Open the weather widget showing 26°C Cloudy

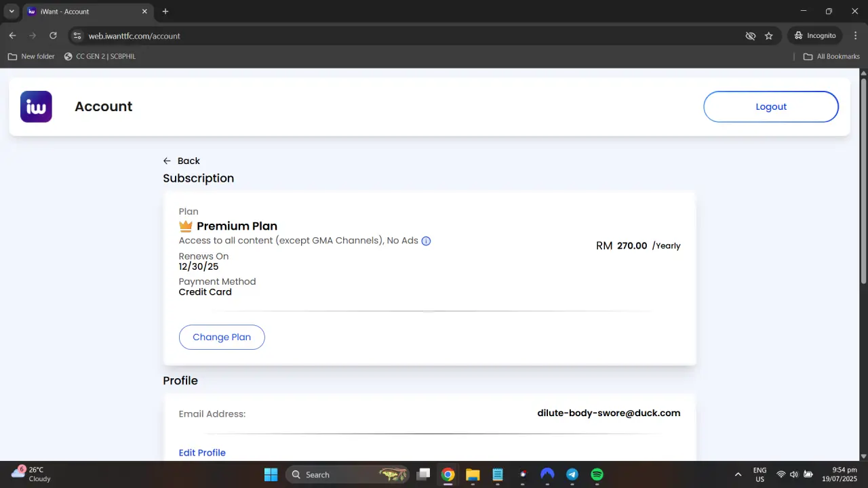coord(31,474)
